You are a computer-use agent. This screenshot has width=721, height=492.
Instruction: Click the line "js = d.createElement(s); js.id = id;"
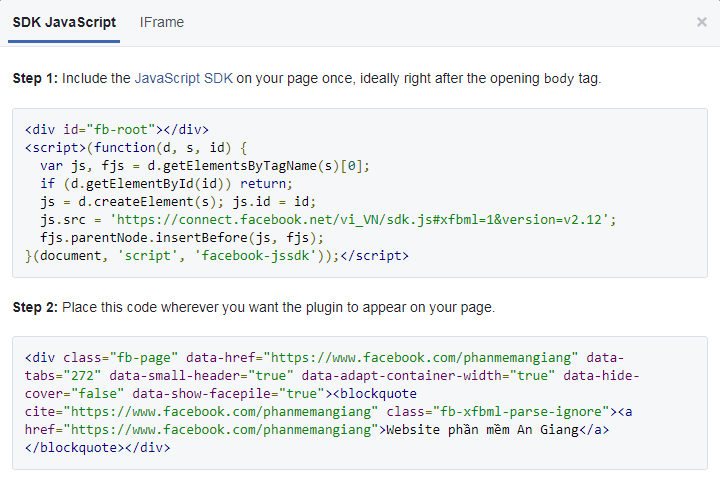coord(178,202)
